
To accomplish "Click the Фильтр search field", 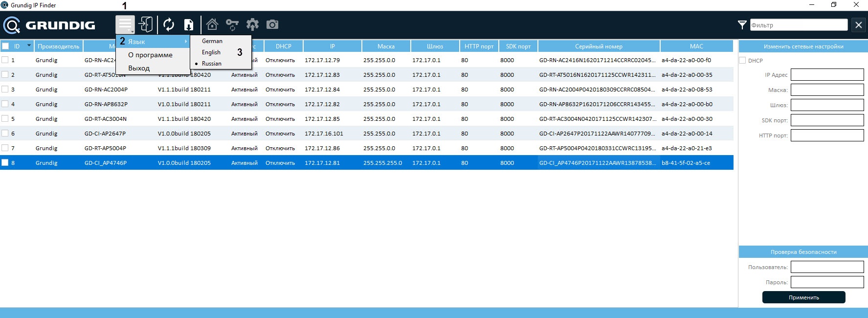I will click(799, 25).
